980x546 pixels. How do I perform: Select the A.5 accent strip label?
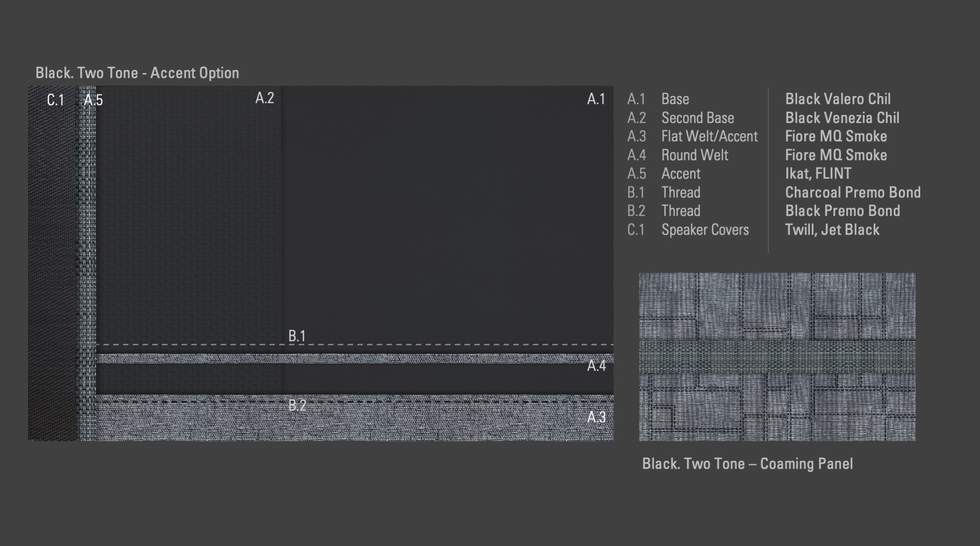(x=93, y=100)
